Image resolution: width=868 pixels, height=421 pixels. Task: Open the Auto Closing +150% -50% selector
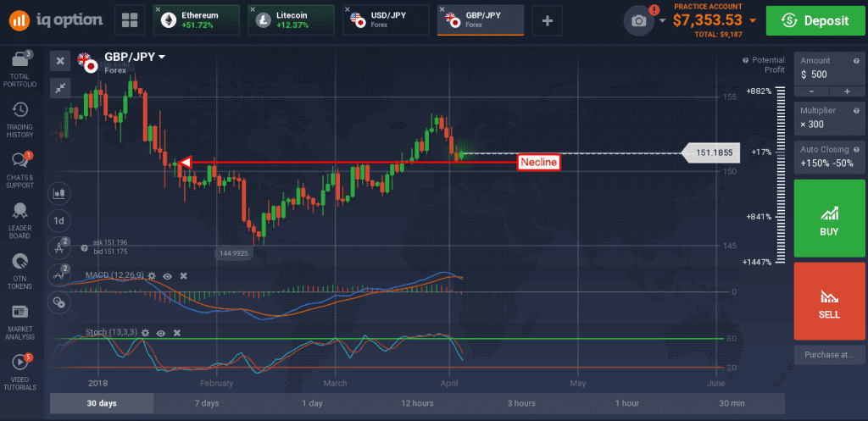829,158
